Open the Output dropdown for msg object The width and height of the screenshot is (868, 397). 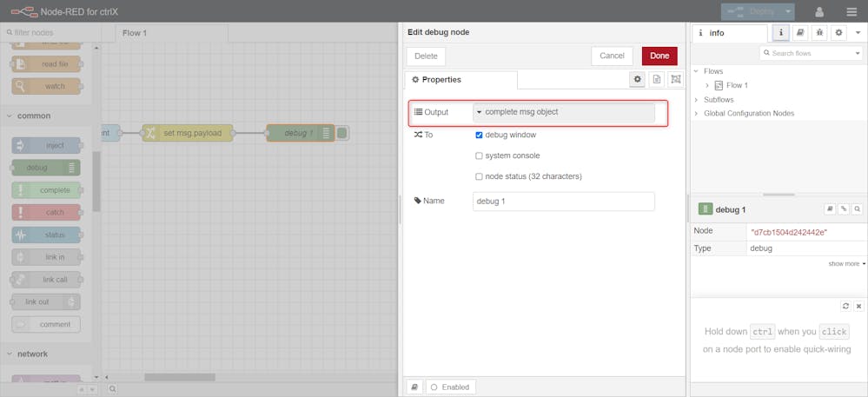click(563, 113)
